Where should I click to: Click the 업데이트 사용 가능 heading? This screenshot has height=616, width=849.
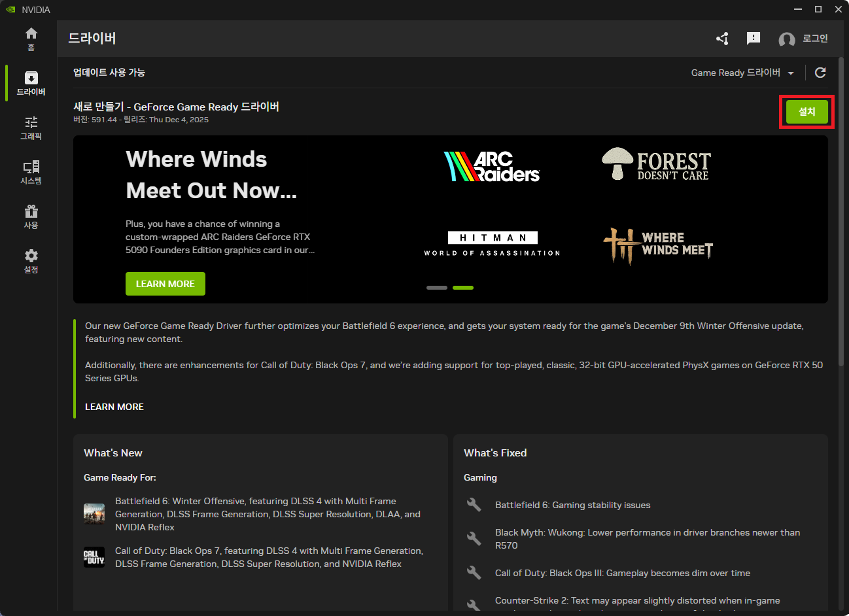109,73
